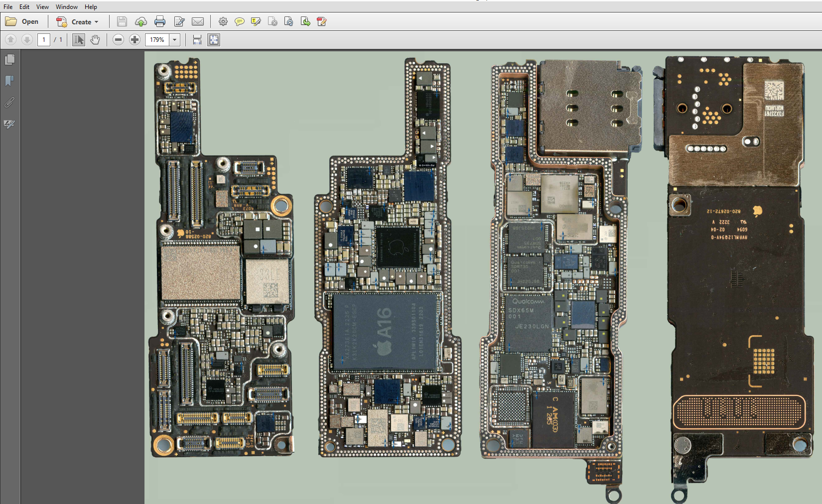Send file by email envelope icon
This screenshot has width=822, height=504.
198,21
